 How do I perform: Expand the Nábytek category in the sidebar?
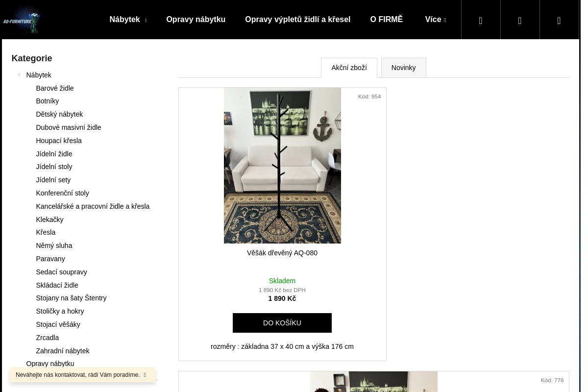click(19, 74)
